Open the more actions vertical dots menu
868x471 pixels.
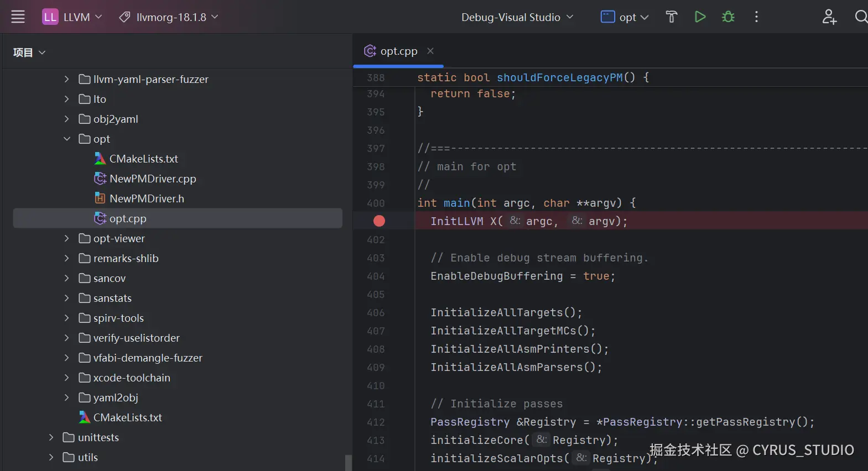(756, 17)
